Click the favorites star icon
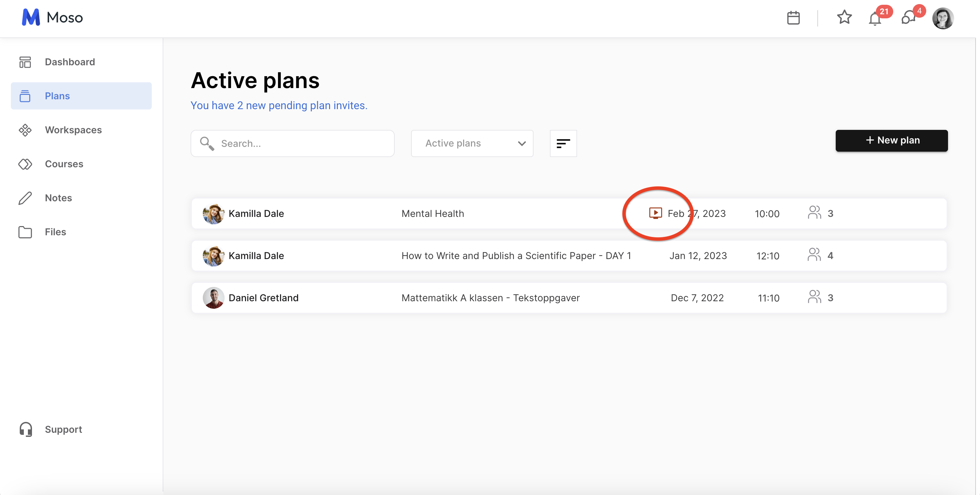Screen dimensions: 980x495 844,17
